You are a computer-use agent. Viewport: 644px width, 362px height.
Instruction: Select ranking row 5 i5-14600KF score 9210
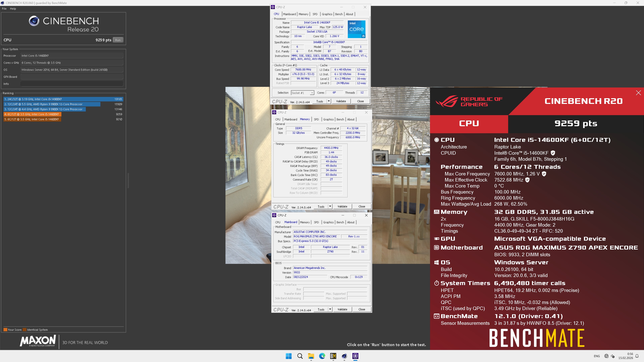click(63, 119)
